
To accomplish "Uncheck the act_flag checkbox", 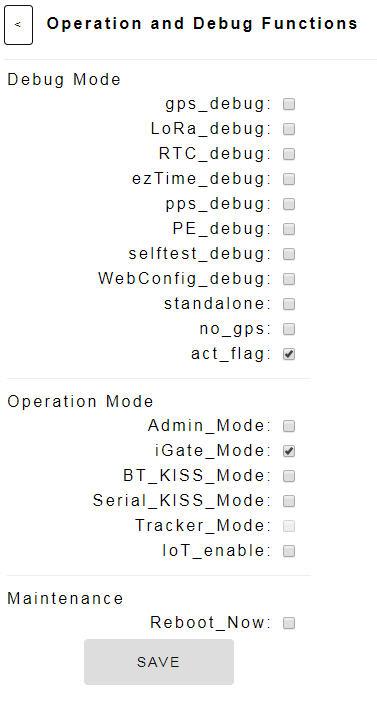I will pyautogui.click(x=289, y=355).
